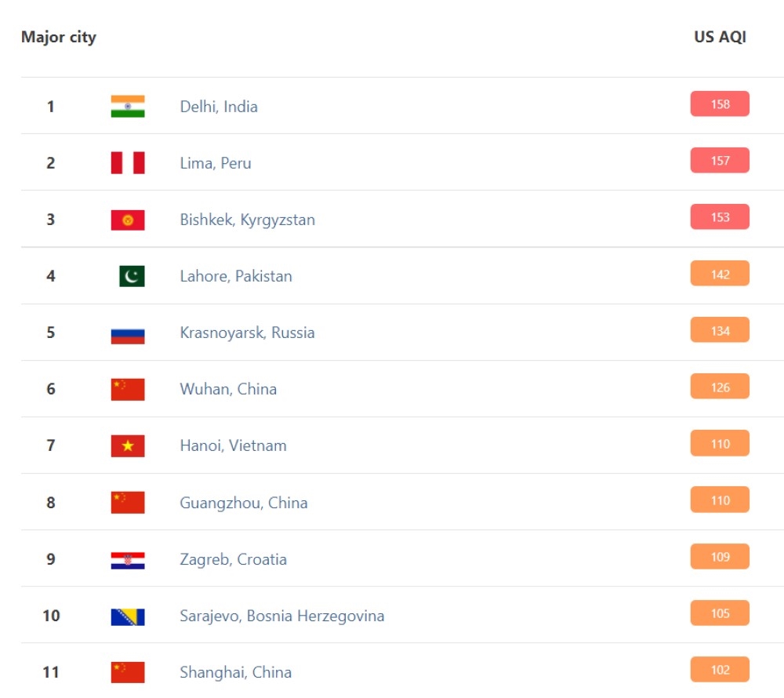Open the Lima, Peru city link
This screenshot has width=784, height=698.
coord(216,163)
